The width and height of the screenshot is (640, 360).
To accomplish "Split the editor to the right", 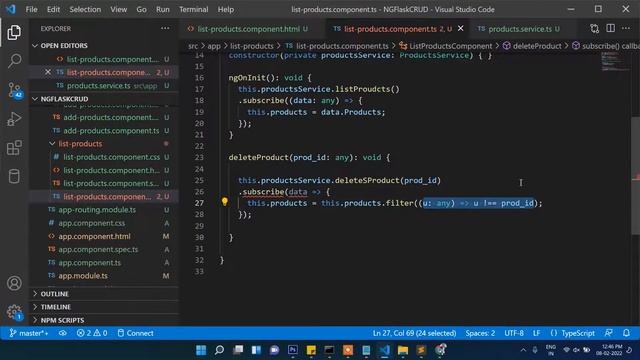I will coord(611,28).
